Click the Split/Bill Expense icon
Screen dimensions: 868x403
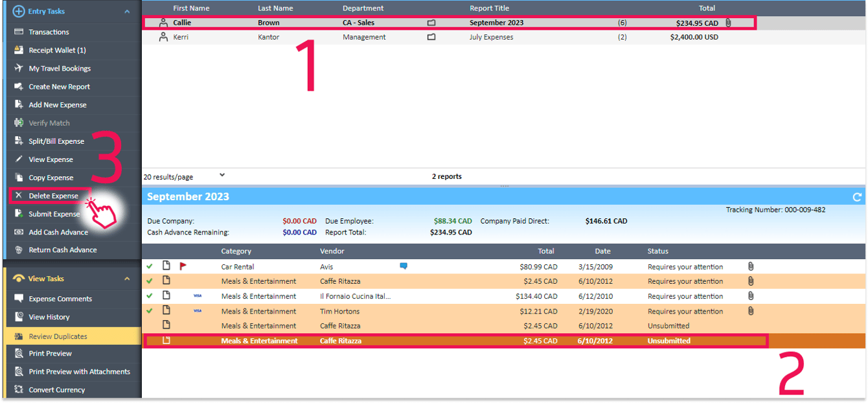19,141
